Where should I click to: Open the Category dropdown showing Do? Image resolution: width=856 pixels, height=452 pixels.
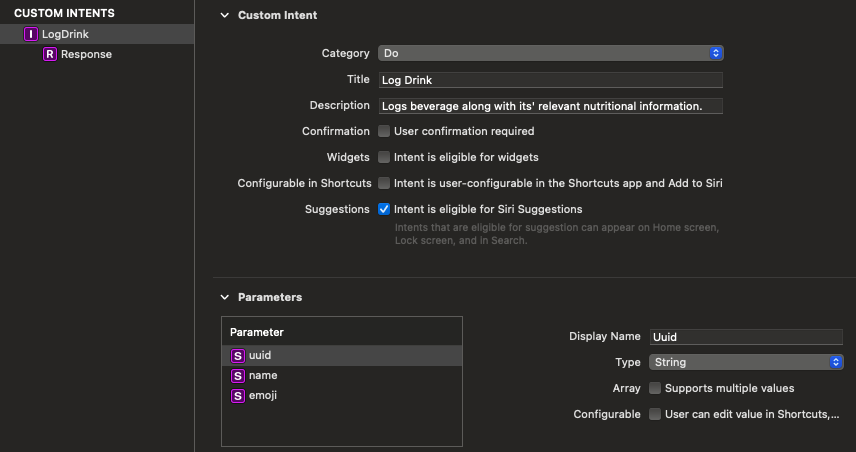coord(549,53)
